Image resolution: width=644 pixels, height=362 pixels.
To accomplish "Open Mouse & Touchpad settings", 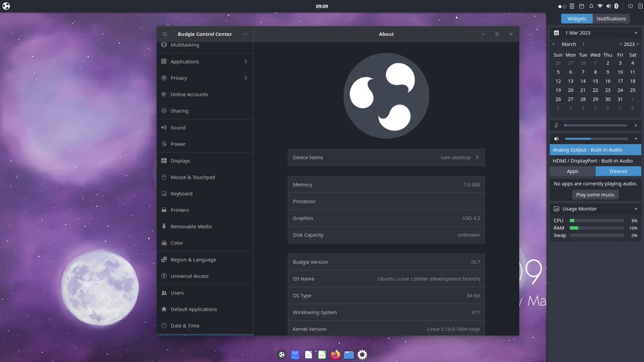I will click(x=205, y=177).
